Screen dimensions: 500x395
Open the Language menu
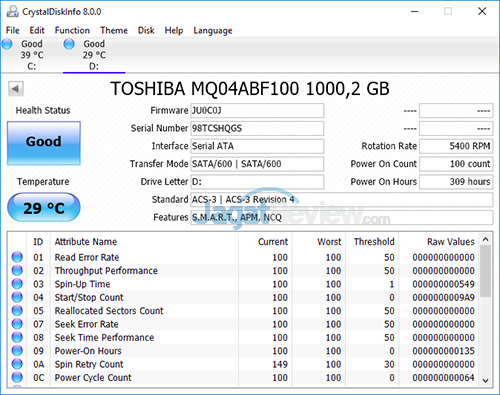pos(213,30)
